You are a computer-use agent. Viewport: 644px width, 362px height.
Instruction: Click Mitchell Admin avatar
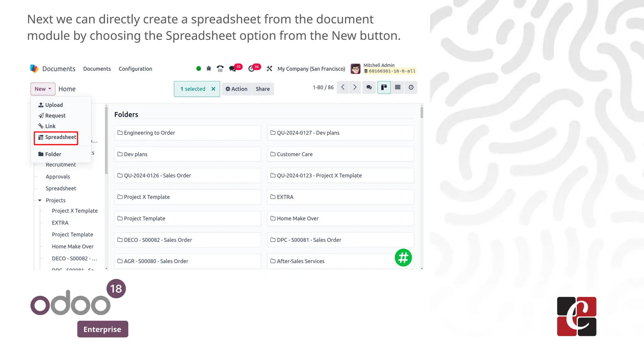coord(355,69)
